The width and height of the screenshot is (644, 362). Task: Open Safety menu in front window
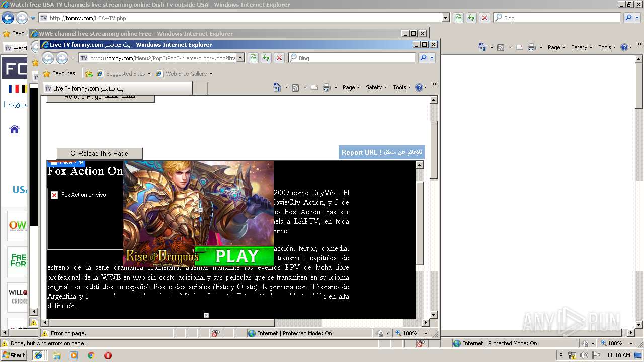coord(376,87)
